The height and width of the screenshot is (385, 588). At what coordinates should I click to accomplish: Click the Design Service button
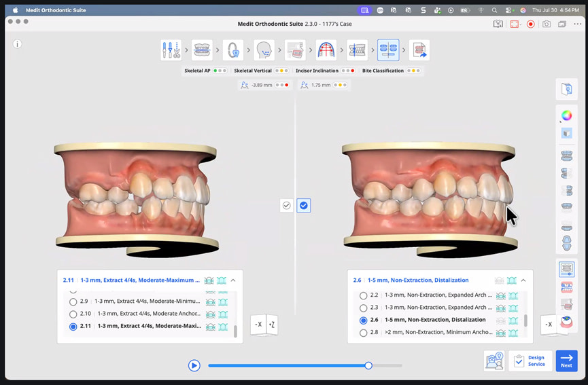click(530, 361)
